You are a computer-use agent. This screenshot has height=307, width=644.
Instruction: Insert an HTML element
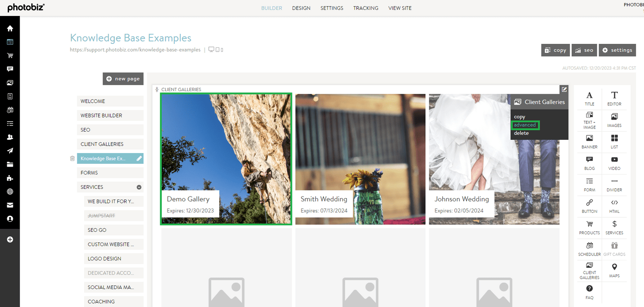[614, 206]
